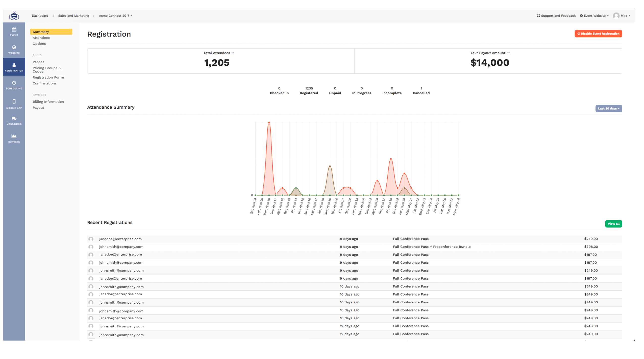
Task: Expand the Event Website dropdown
Action: point(594,16)
